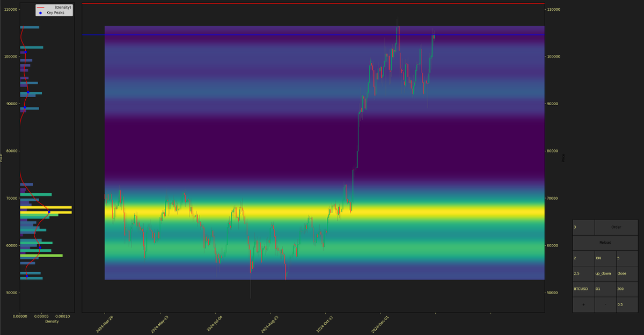Toggle the ON switch cell

(x=605, y=258)
